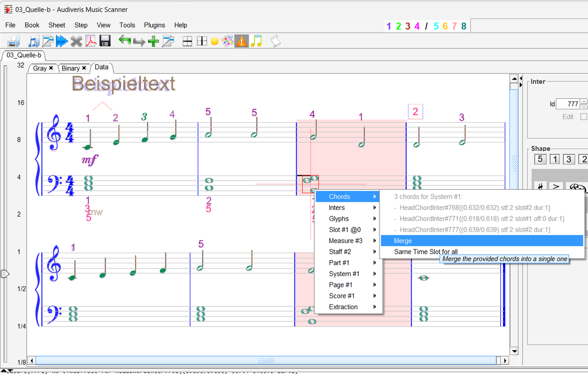Image resolution: width=588 pixels, height=374 pixels.
Task: Click the horizontal scrollbar thumb
Action: point(266,361)
